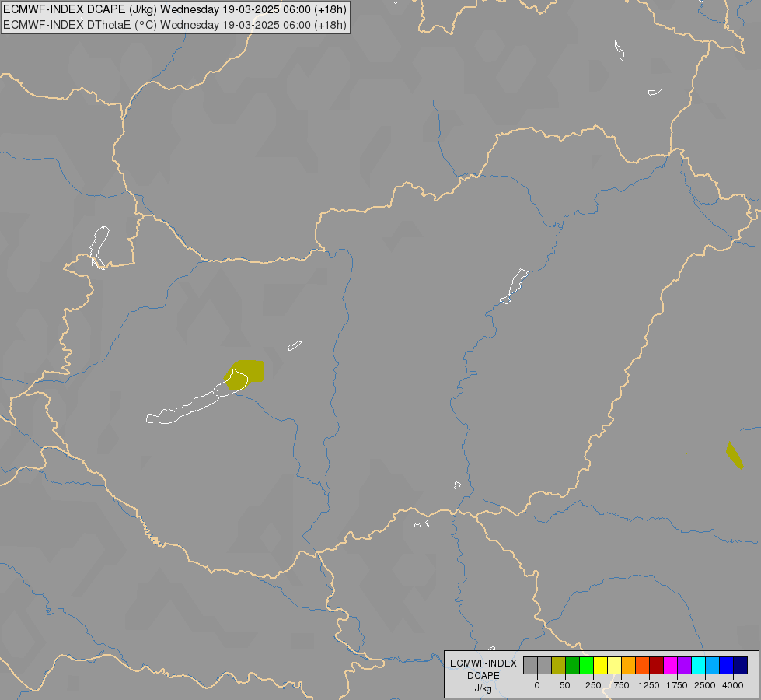The width and height of the screenshot is (761, 700).
Task: Click the legend value "50"
Action: coord(565,685)
